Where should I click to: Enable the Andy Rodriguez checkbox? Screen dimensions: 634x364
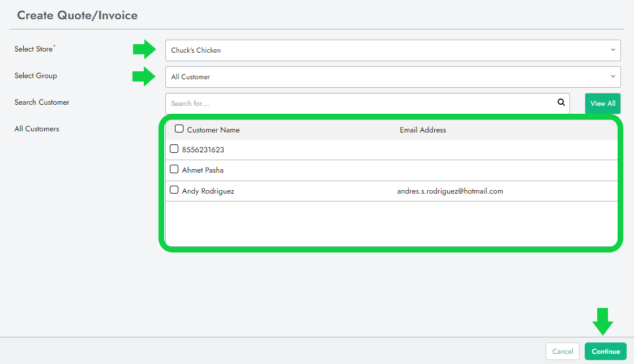[x=174, y=190]
